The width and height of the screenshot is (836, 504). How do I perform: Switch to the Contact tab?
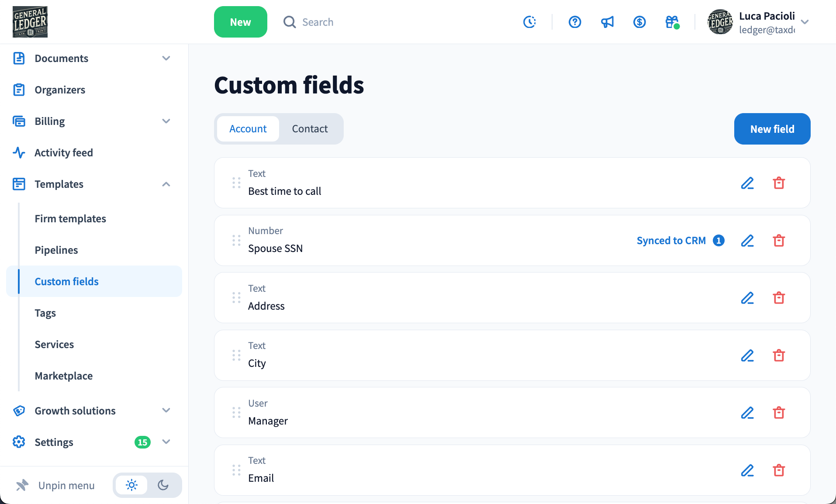point(310,129)
